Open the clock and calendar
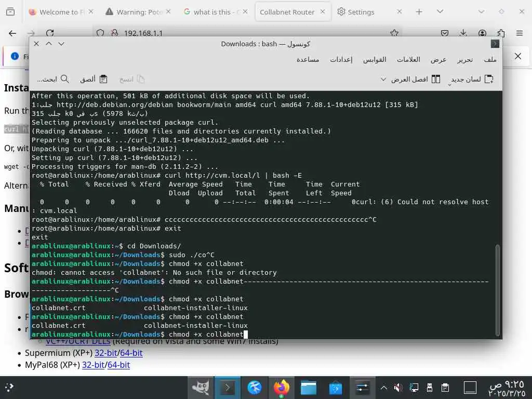 [507, 389]
